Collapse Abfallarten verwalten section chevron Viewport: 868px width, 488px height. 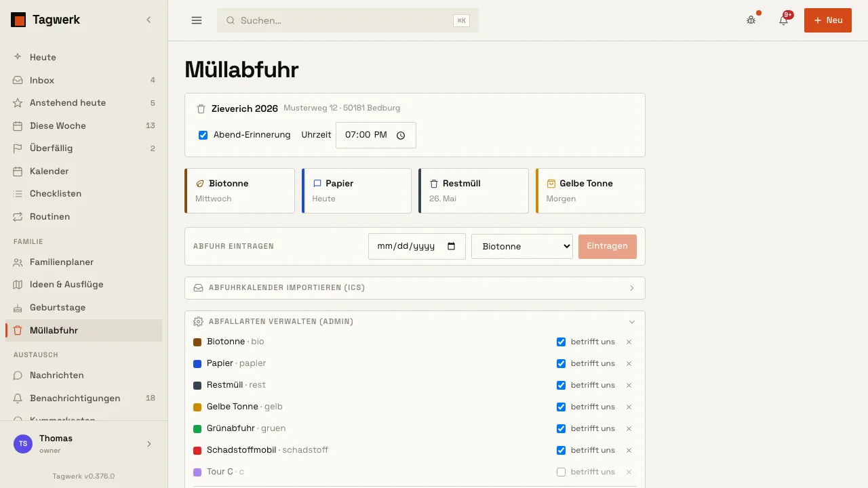(632, 322)
